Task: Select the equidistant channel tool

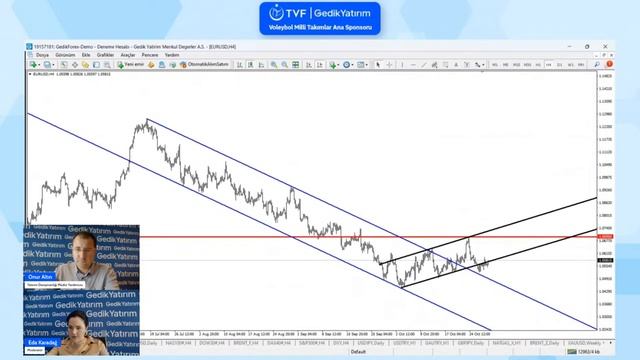Action: 434,64
